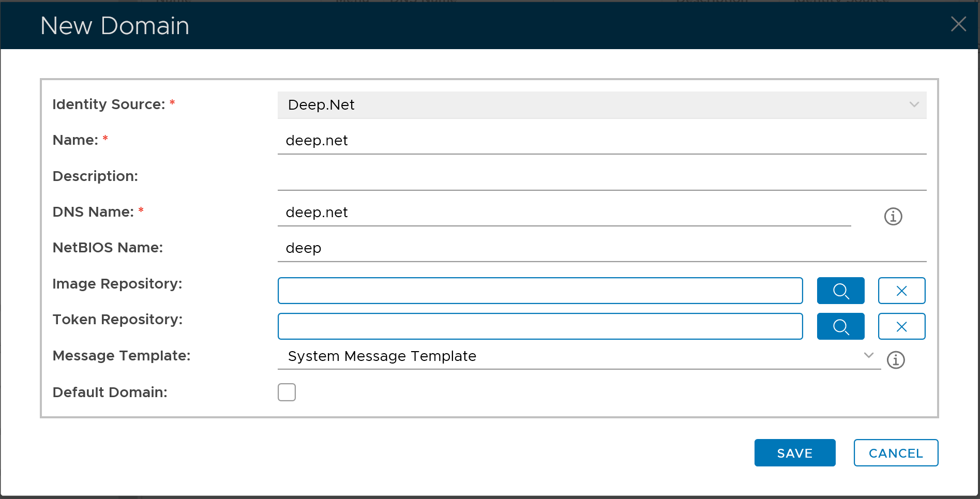
Task: Select the DNS Name text field
Action: click(x=564, y=213)
